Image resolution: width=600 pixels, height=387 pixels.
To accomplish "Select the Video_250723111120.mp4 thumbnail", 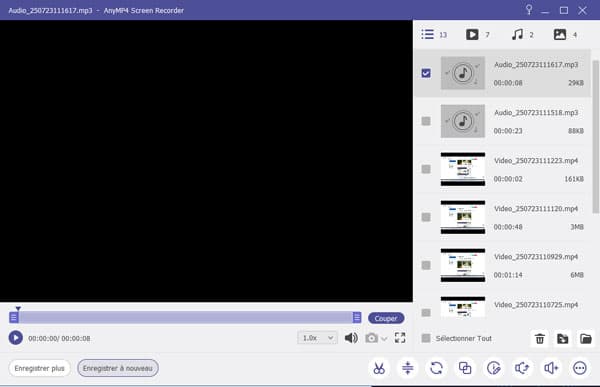I will [463, 217].
